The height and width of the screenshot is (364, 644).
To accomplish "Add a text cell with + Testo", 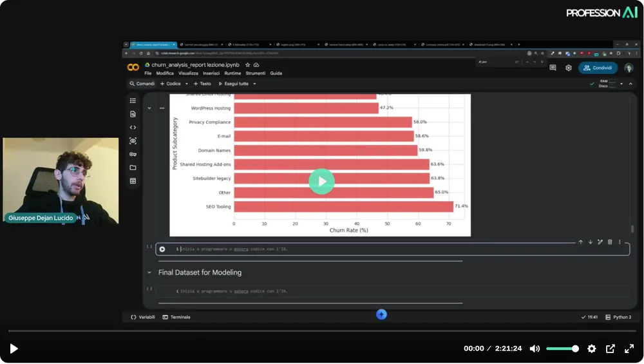I will [202, 84].
